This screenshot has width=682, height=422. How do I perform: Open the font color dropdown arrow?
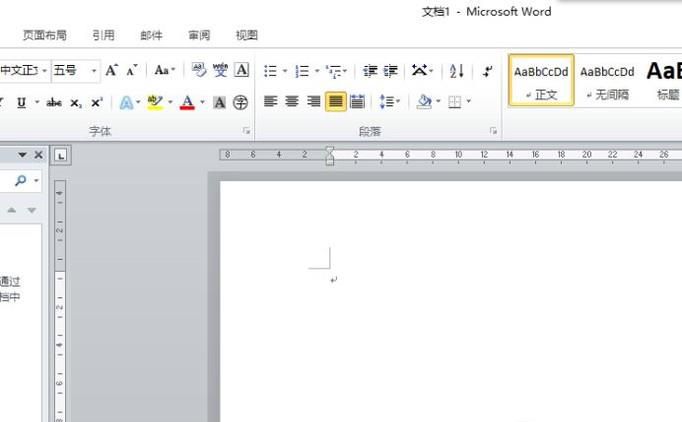(x=202, y=103)
